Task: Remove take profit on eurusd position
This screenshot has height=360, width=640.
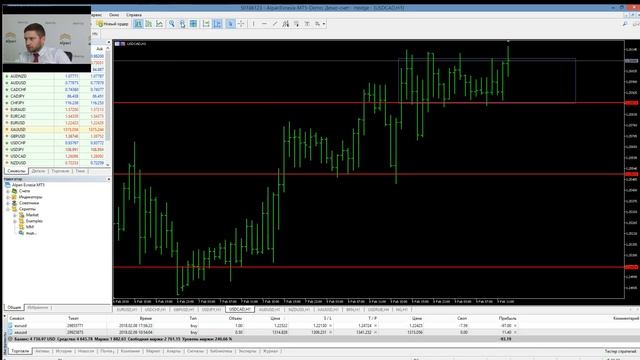Action: pyautogui.click(x=375, y=326)
